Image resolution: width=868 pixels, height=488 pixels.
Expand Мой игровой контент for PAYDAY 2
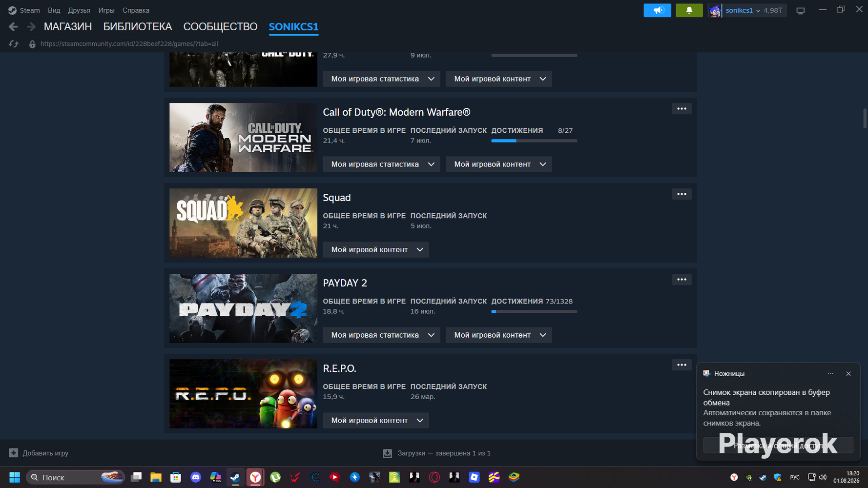[x=499, y=335]
